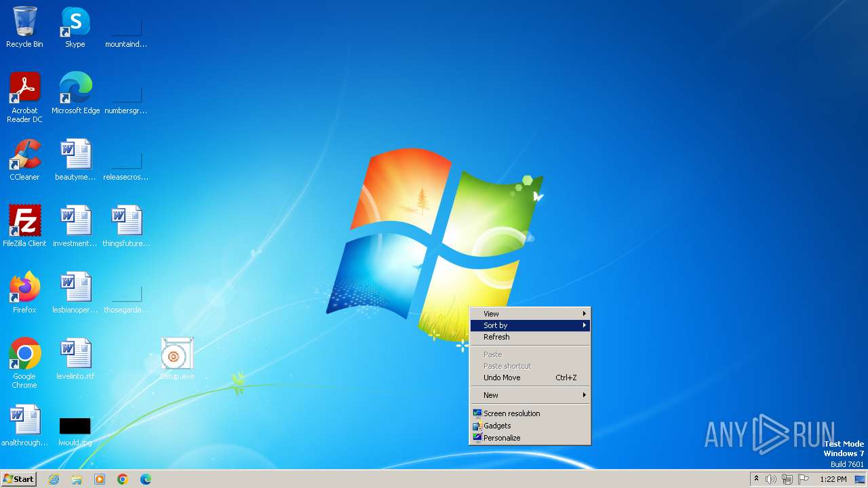The image size is (868, 488).
Task: Select the Microsoft Edge desktop shortcut
Action: click(x=75, y=94)
